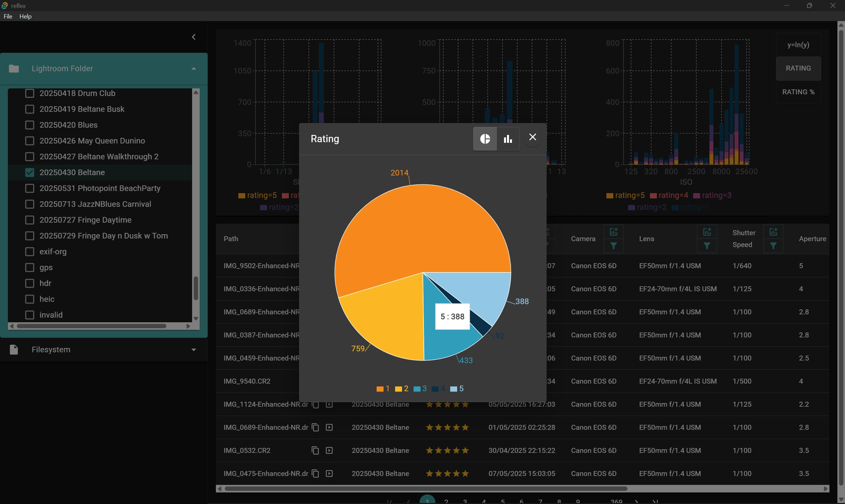
Task: Open chart for Camera column
Action: pos(613,232)
